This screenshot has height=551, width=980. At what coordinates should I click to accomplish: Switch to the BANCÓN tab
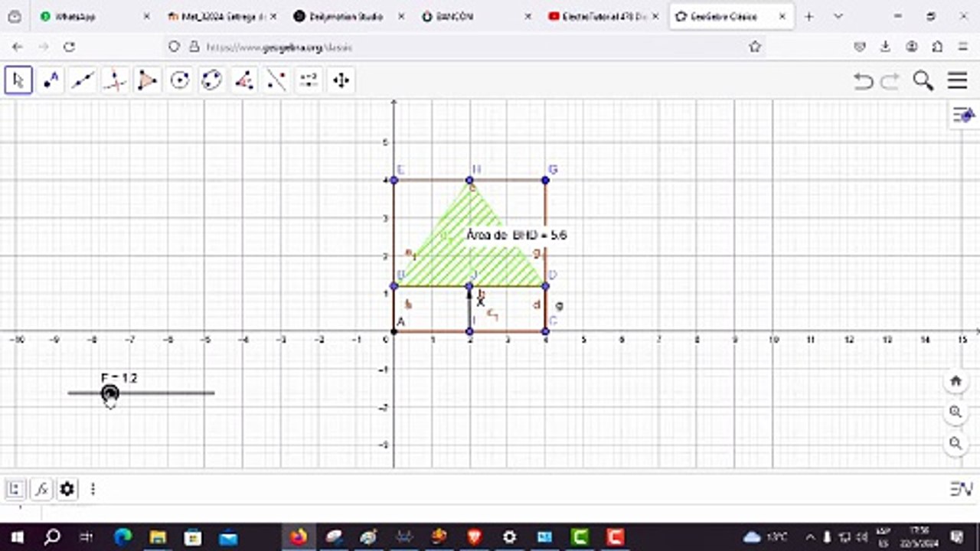475,16
